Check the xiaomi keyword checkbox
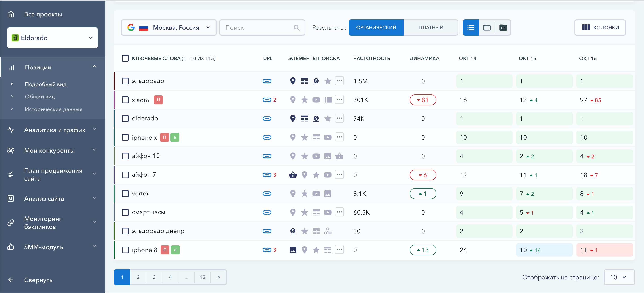This screenshot has width=644, height=293. (x=125, y=100)
